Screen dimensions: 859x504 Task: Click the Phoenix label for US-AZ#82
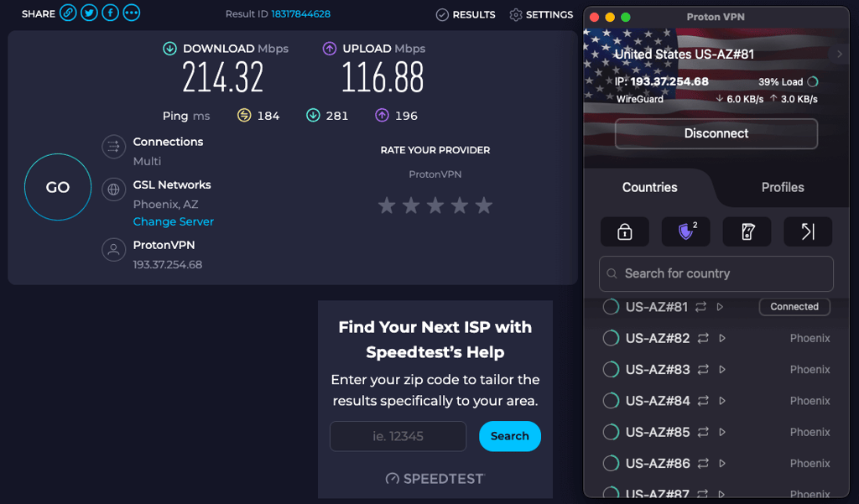click(x=810, y=339)
